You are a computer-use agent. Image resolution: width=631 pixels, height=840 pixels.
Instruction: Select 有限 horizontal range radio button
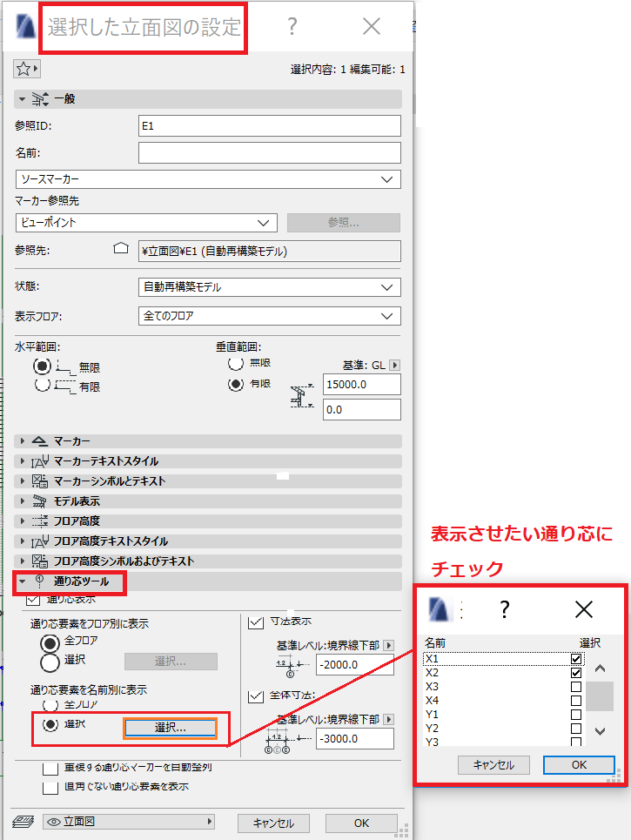[43, 385]
